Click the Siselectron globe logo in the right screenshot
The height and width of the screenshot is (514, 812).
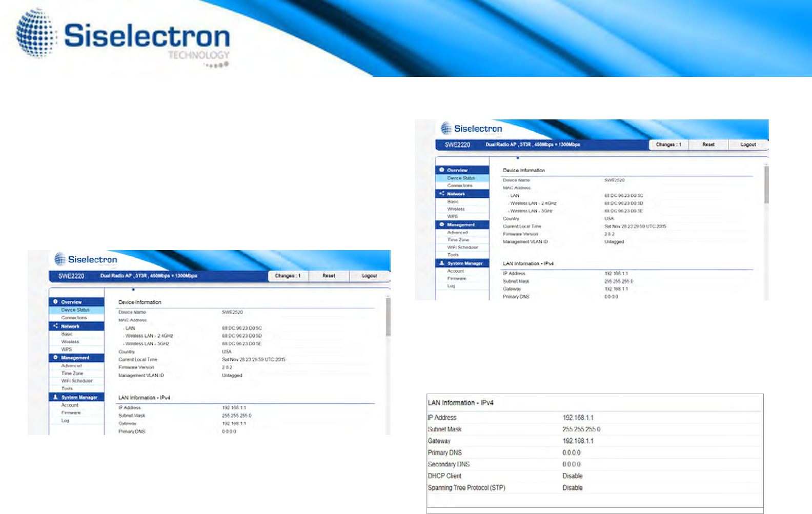446,128
